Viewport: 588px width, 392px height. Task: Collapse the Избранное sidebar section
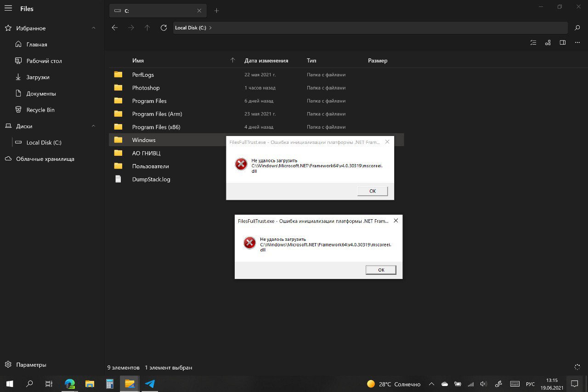[94, 28]
